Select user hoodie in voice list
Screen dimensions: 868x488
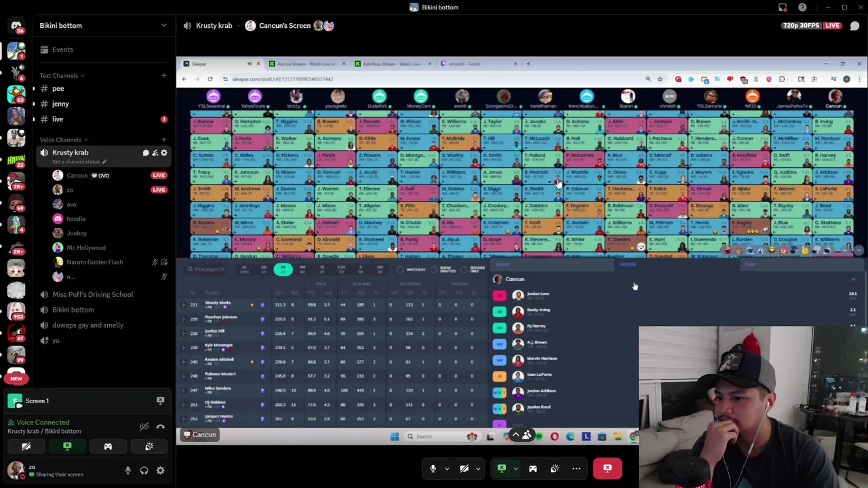76,219
